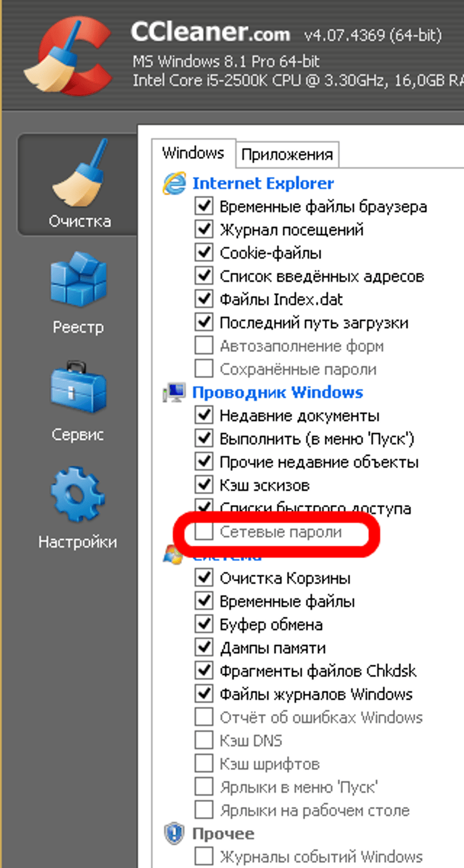This screenshot has height=868, width=464.
Task: Uncheck Cookie-файлы
Action: click(204, 253)
